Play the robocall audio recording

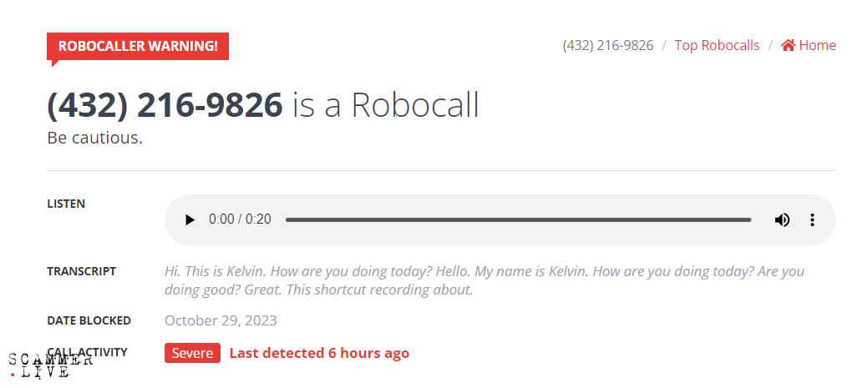[190, 219]
